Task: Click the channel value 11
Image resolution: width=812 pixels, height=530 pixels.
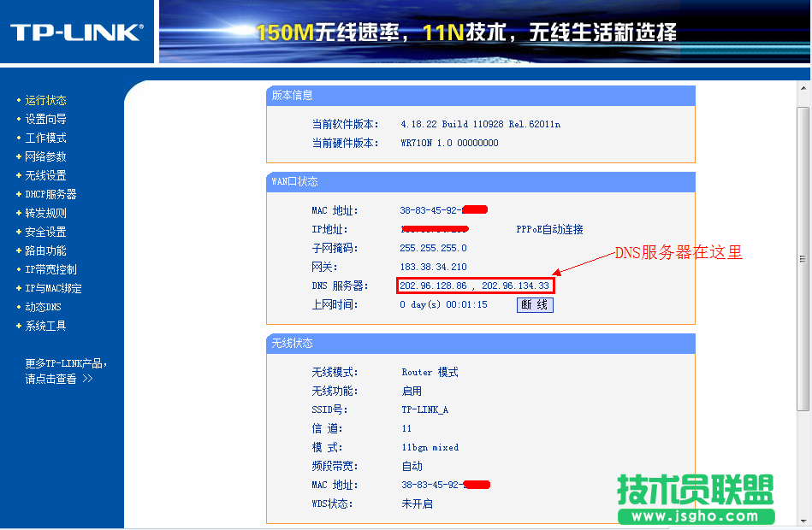Action: pyautogui.click(x=406, y=428)
